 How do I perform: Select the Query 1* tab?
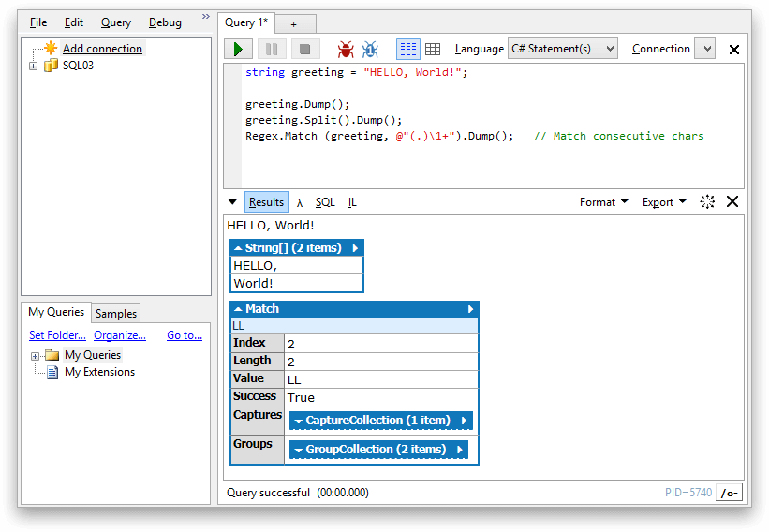point(246,22)
